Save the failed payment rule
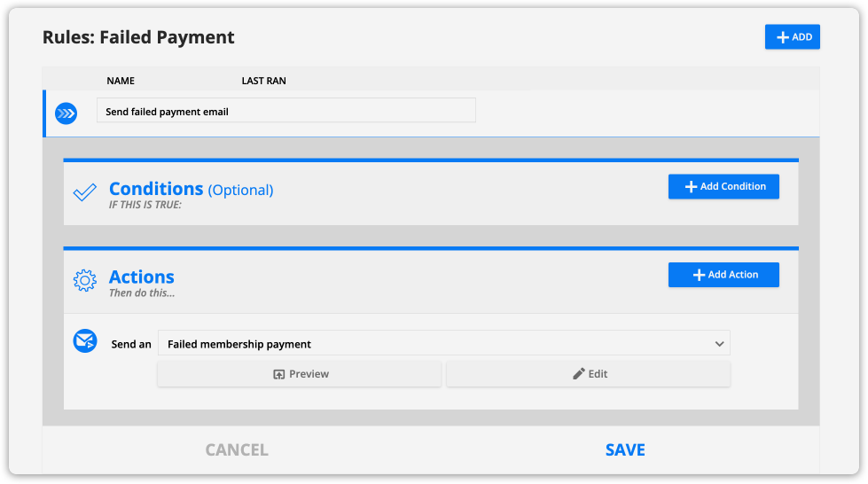Image resolution: width=868 pixels, height=484 pixels. tap(625, 449)
